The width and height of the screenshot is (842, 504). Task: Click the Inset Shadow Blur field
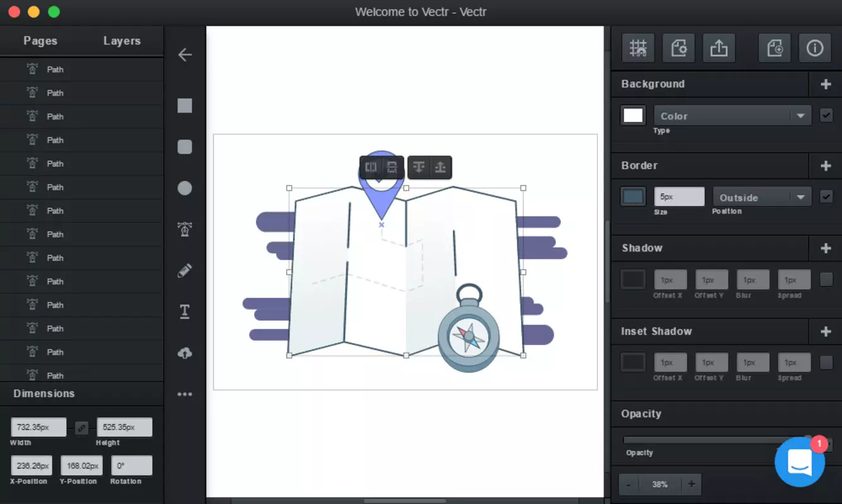pyautogui.click(x=753, y=362)
